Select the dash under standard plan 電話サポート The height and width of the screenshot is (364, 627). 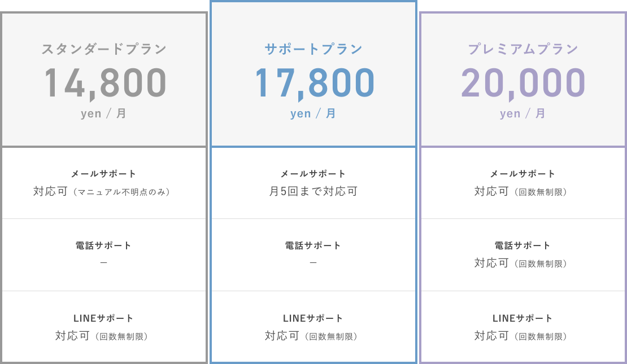pos(103,263)
